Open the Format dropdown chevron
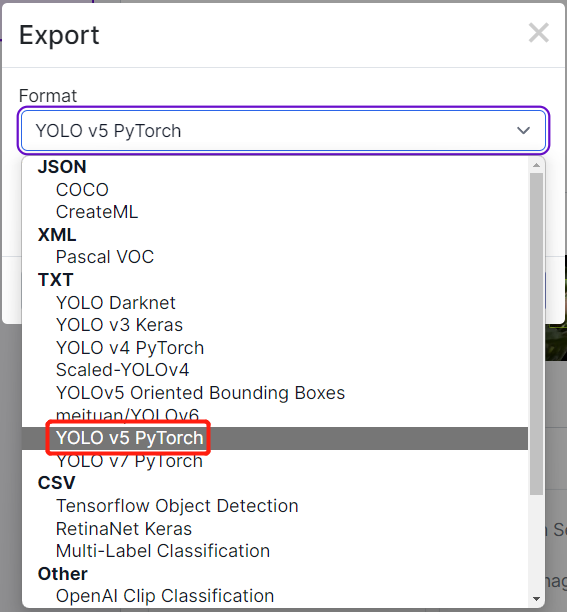The width and height of the screenshot is (567, 612). pos(523,130)
